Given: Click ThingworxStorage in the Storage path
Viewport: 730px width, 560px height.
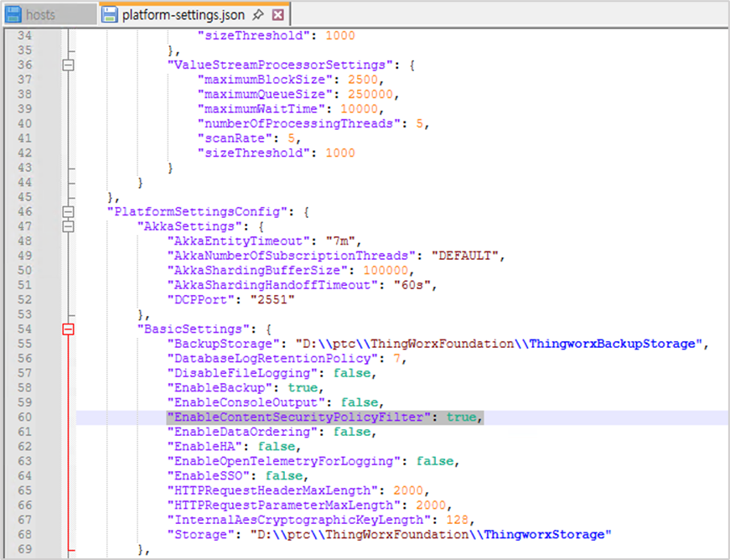Looking at the screenshot, I should (544, 535).
